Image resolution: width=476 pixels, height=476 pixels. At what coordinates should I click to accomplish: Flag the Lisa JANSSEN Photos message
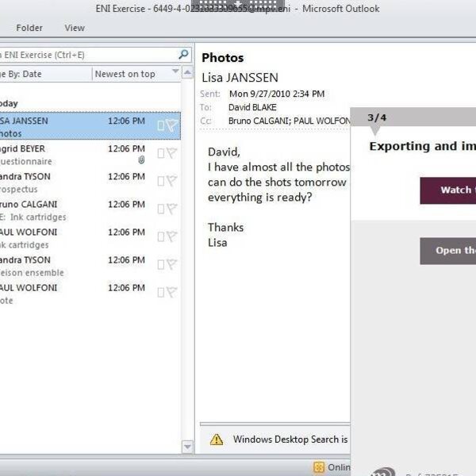click(x=172, y=125)
